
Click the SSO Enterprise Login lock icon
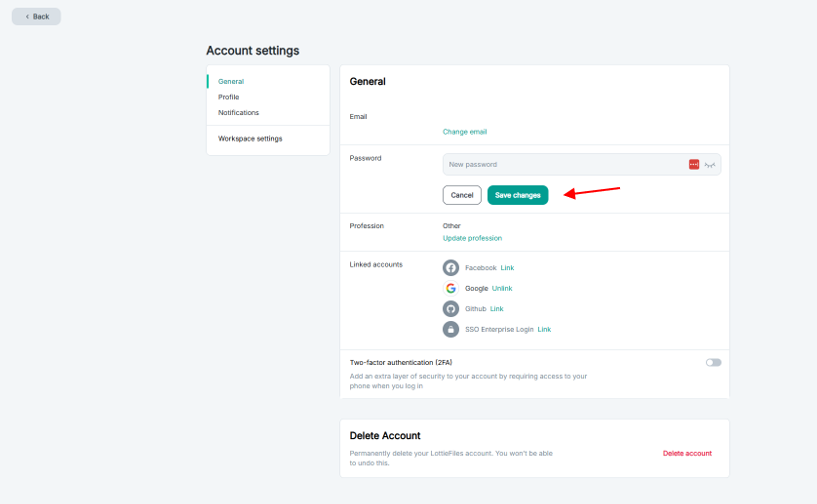451,329
